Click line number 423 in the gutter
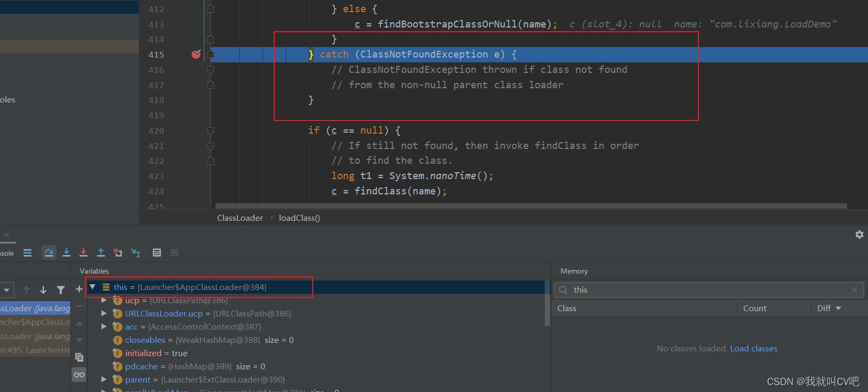The width and height of the screenshot is (868, 392). (x=156, y=176)
